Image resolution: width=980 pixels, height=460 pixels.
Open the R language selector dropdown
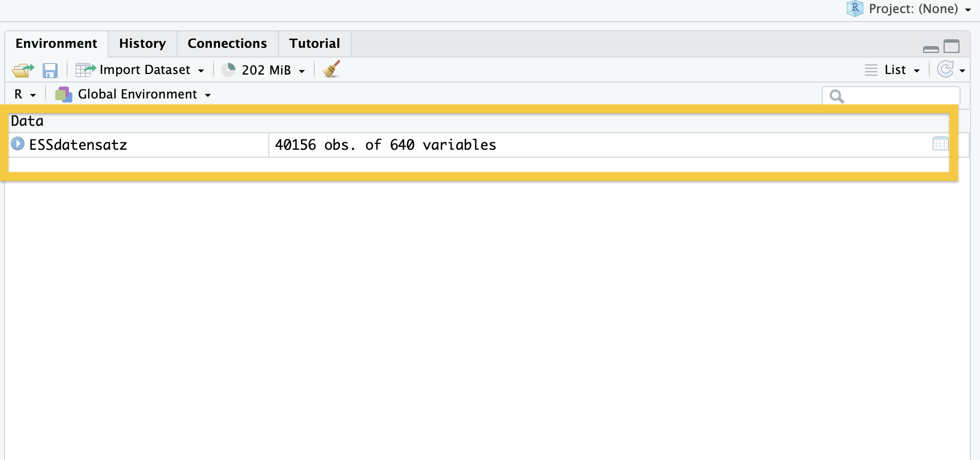pyautogui.click(x=25, y=95)
